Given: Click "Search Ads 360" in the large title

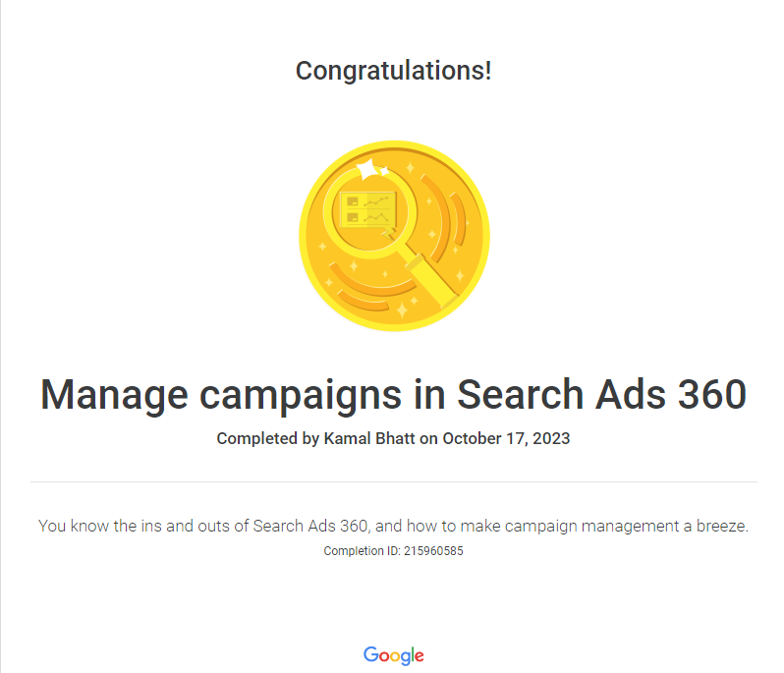Looking at the screenshot, I should 602,395.
